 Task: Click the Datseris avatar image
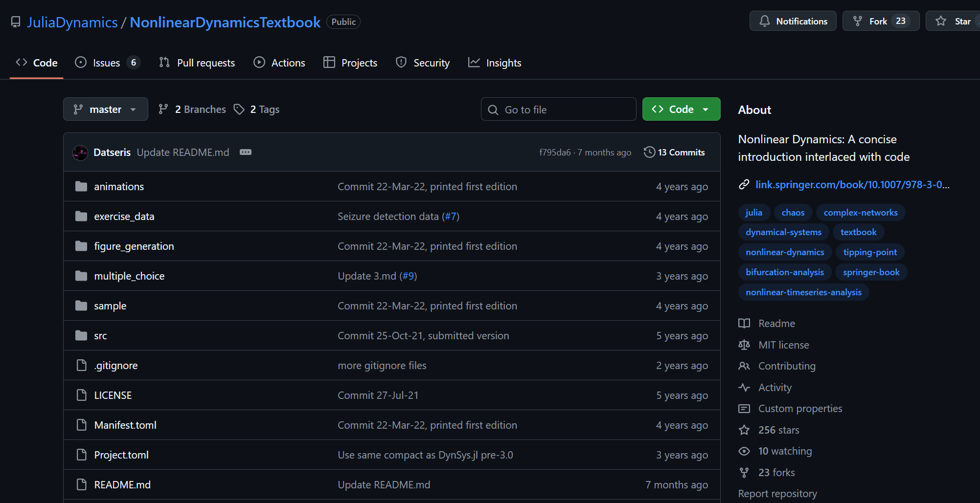coord(80,153)
